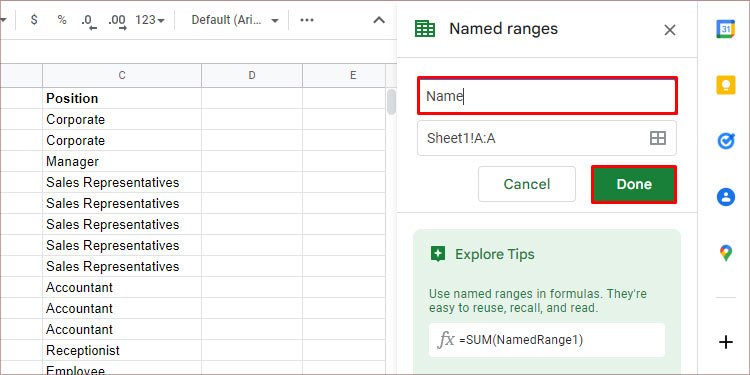Screen dimensions: 750x375
Task: Open Google Maps in side panel
Action: pos(725,253)
